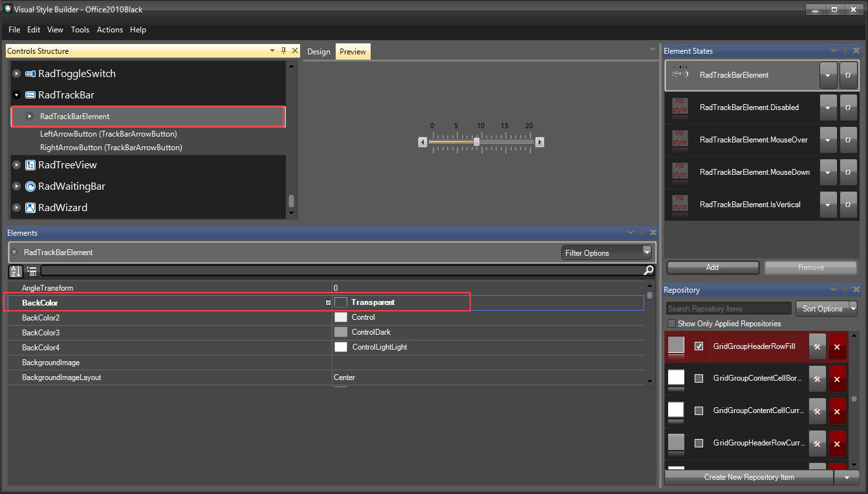
Task: Check the GridGroupContentCellBor... checkbox
Action: point(699,378)
